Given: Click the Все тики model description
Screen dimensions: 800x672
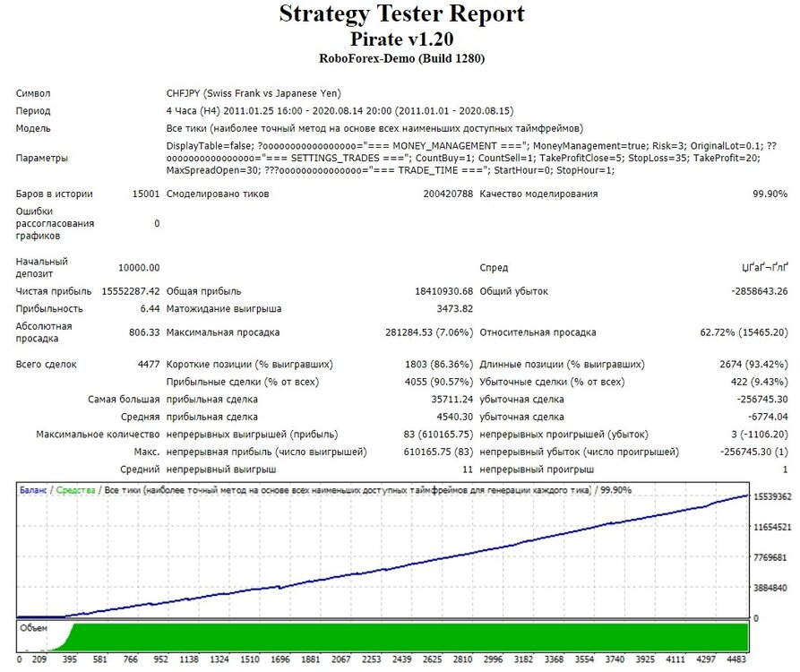Looking at the screenshot, I should [374, 129].
